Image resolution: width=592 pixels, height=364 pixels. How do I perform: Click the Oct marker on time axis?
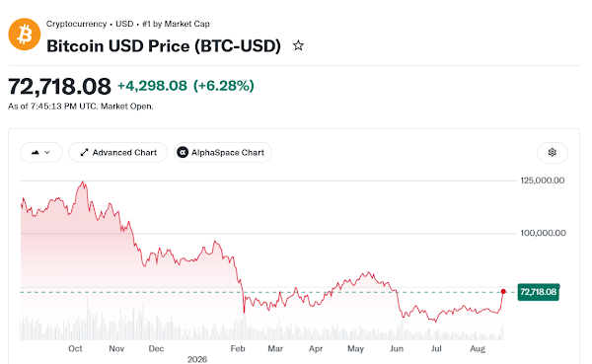coord(75,348)
